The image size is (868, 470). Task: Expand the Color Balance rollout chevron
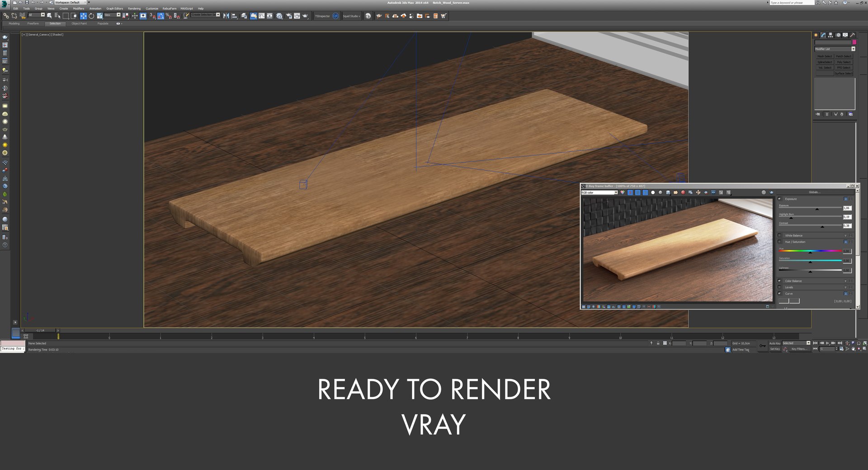coord(845,281)
